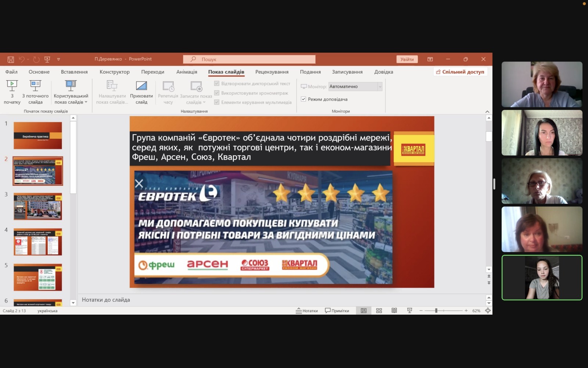Switch to the Основне tab
This screenshot has height=368, width=588.
tap(39, 72)
